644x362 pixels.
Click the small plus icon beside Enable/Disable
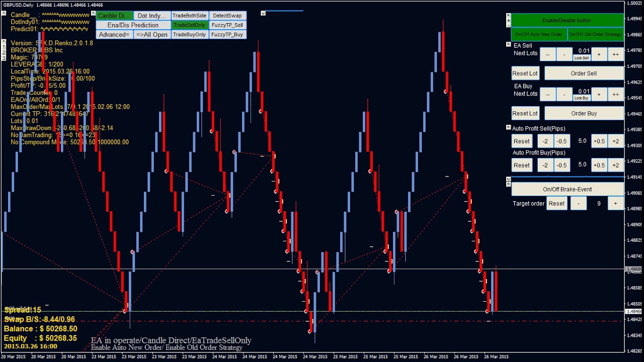click(508, 21)
